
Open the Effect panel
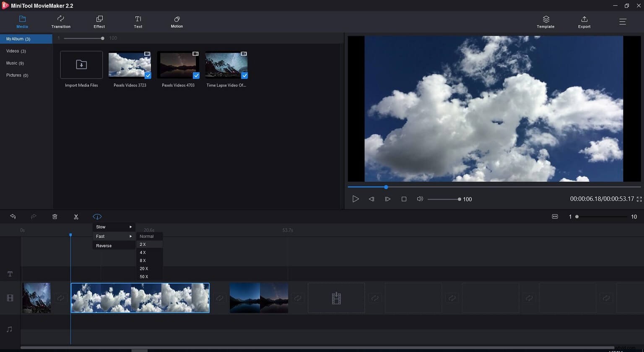99,21
